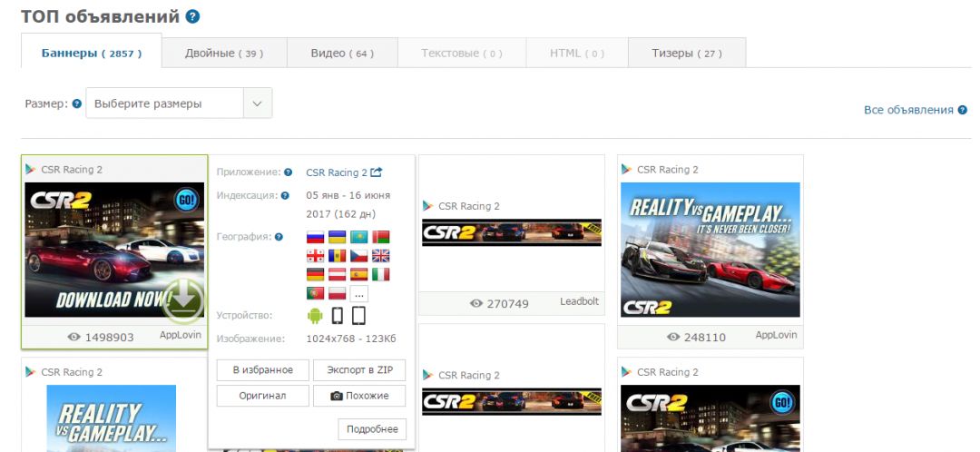
Task: Click the Экспорт в ZIP button
Action: [359, 370]
